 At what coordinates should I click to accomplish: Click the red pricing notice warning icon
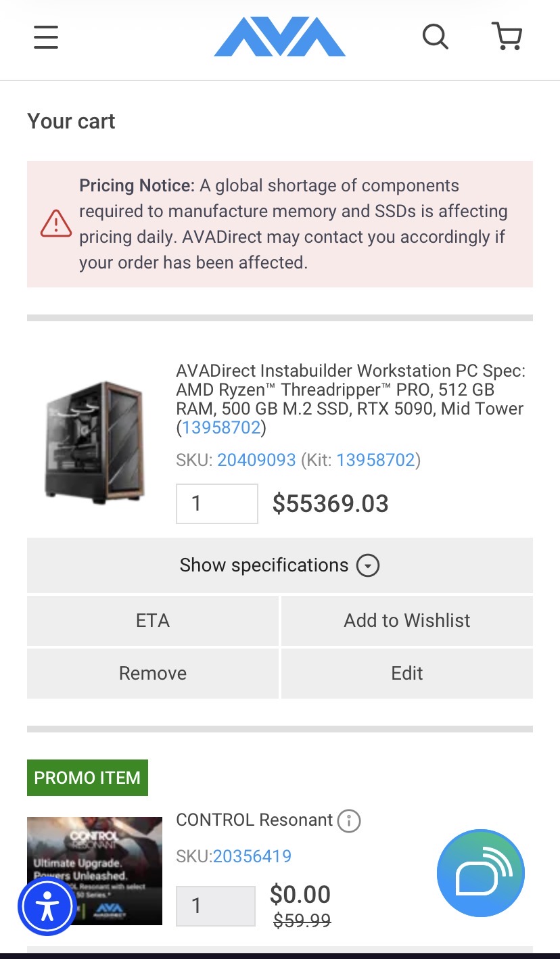coord(56,224)
